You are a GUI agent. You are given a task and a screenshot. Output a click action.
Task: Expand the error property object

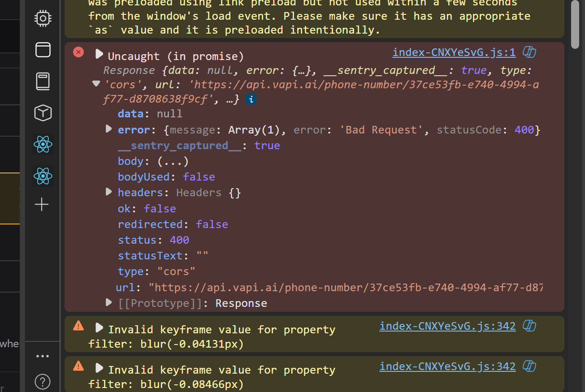(x=108, y=129)
